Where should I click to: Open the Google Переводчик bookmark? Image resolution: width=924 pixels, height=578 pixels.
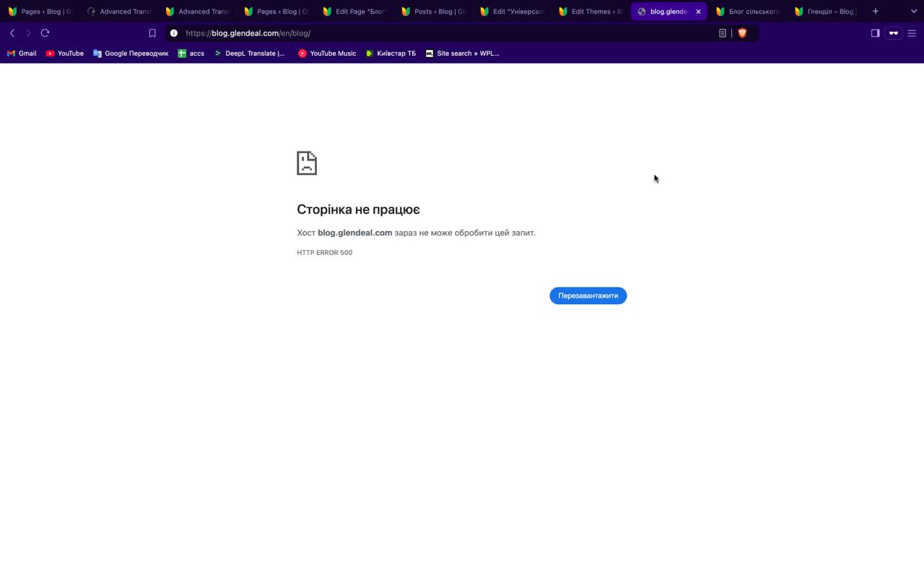click(131, 53)
